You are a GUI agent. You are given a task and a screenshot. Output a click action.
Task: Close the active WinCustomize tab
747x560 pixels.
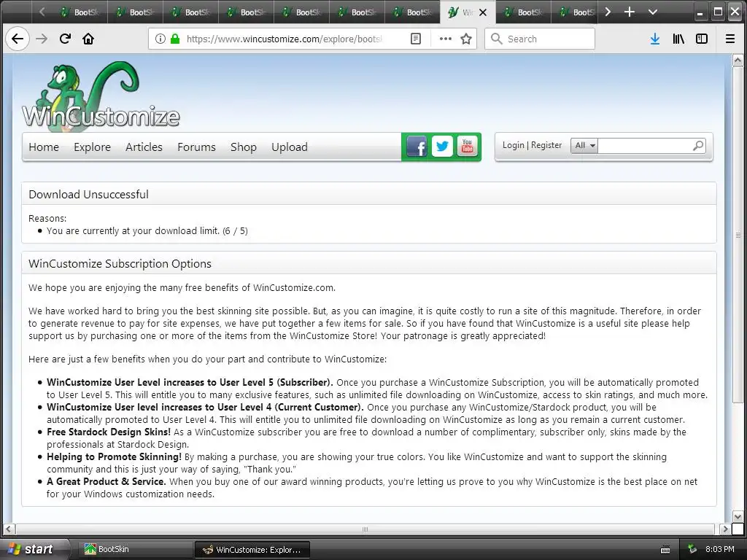(483, 12)
